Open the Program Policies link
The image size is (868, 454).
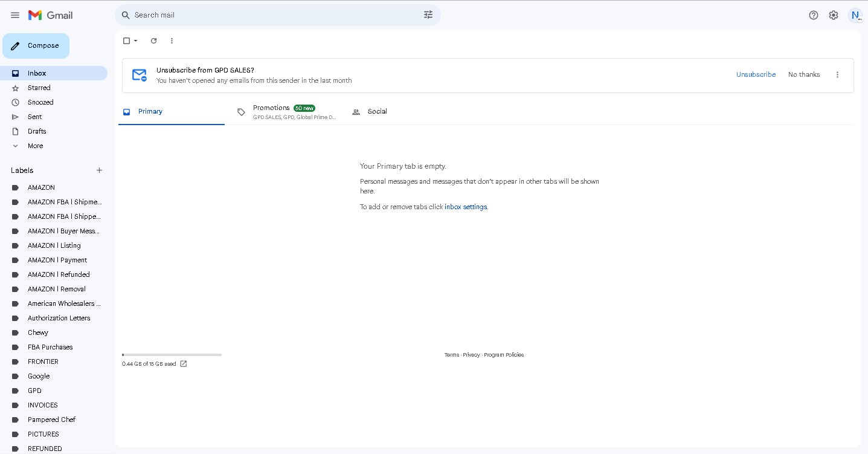click(x=504, y=355)
